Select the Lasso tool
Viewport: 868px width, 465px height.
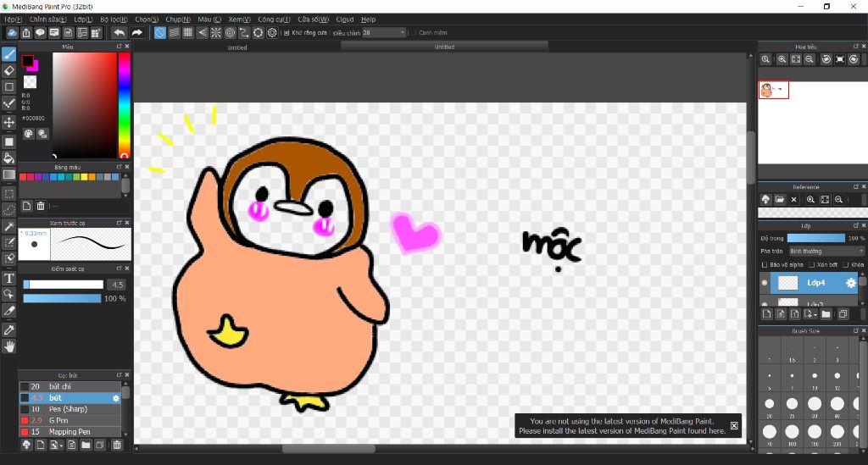8,210
